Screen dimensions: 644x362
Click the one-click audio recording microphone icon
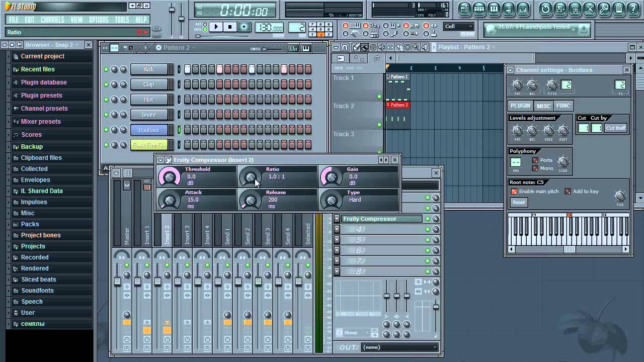coord(604,9)
